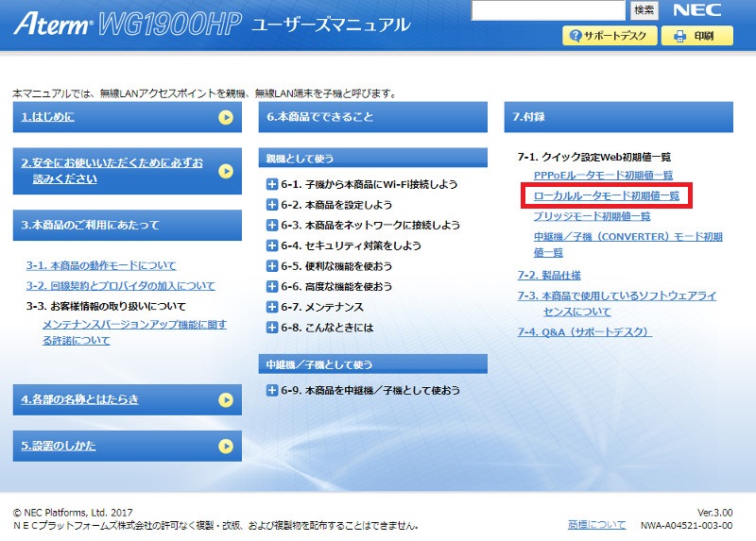756x541 pixels.
Task: Open 中継機/子機(CONVERTER)モード初期値一覧 link
Action: (628, 245)
